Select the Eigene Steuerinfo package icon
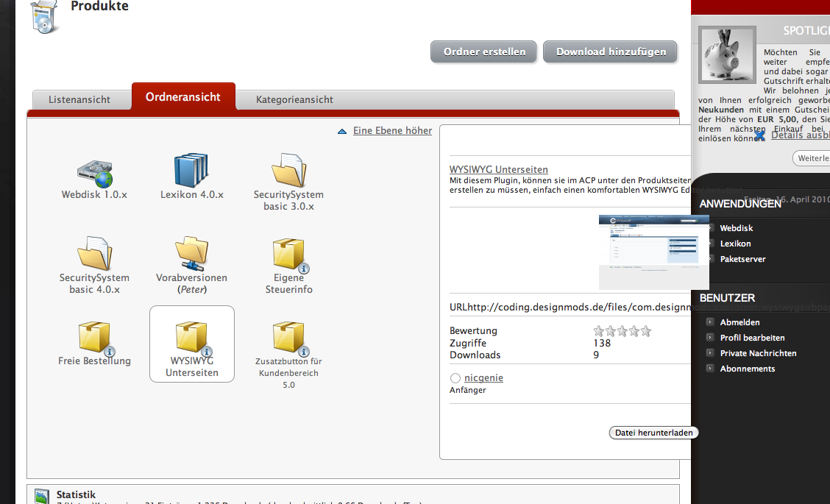This screenshot has height=504, width=830. pyautogui.click(x=288, y=254)
